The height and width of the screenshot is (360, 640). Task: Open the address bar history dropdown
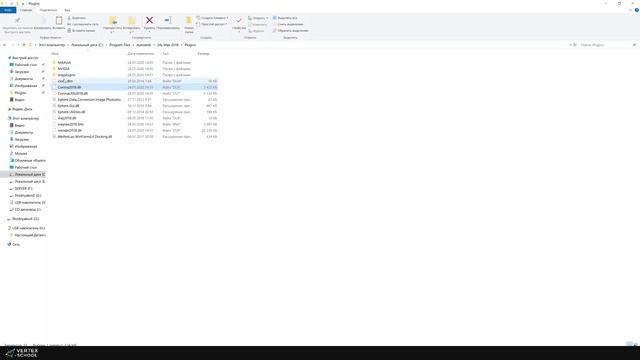pyautogui.click(x=570, y=45)
